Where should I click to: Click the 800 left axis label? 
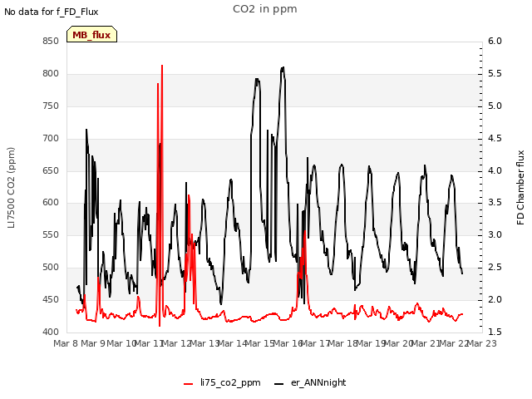coord(51,74)
